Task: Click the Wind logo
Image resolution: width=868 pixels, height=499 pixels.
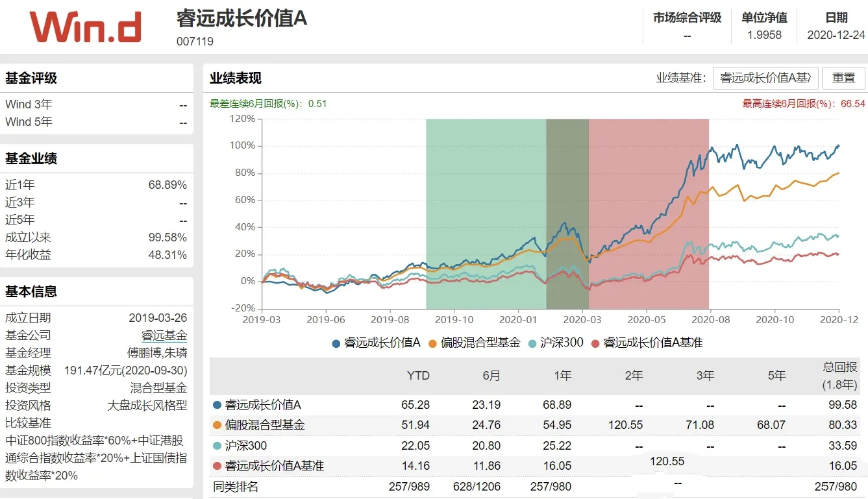Action: [x=85, y=27]
